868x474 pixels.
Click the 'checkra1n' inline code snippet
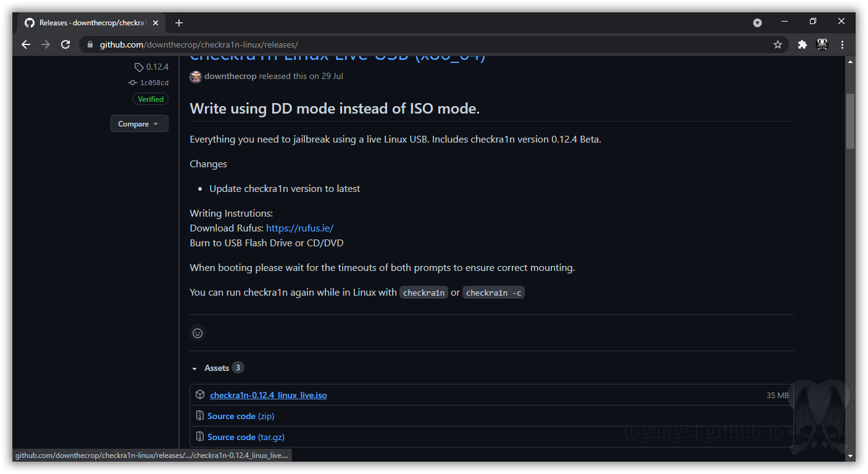(x=424, y=293)
